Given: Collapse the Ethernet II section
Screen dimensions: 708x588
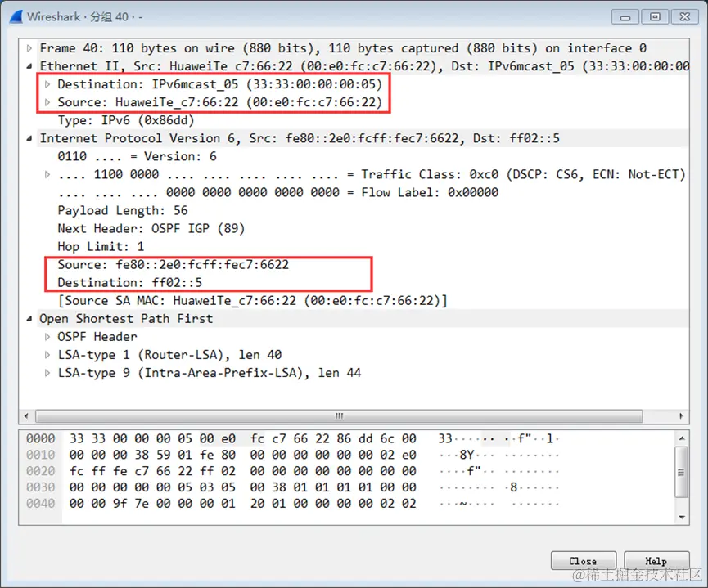Looking at the screenshot, I should click(29, 66).
